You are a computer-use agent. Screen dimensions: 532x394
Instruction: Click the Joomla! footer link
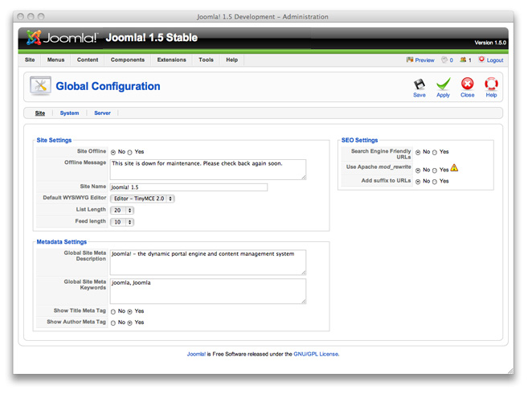(x=196, y=354)
